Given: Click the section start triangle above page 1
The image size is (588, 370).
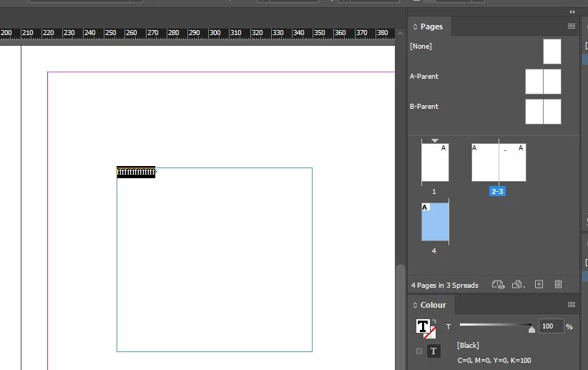Looking at the screenshot, I should [x=435, y=140].
